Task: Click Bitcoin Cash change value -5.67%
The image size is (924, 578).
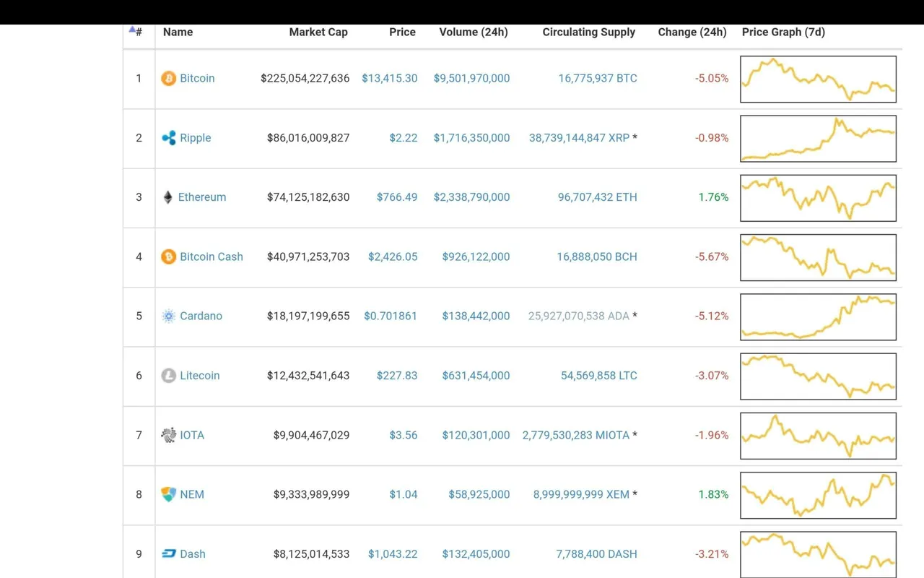Action: (712, 256)
